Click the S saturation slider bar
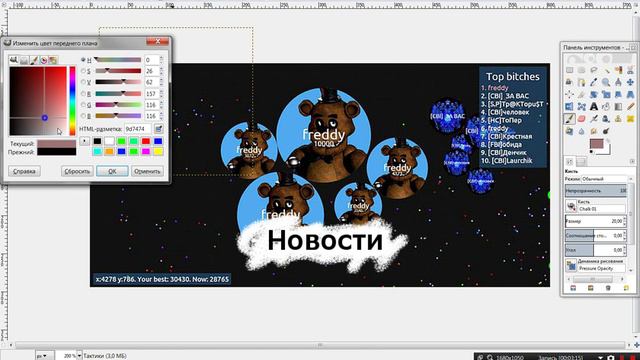The width and height of the screenshot is (640, 360). [118, 71]
